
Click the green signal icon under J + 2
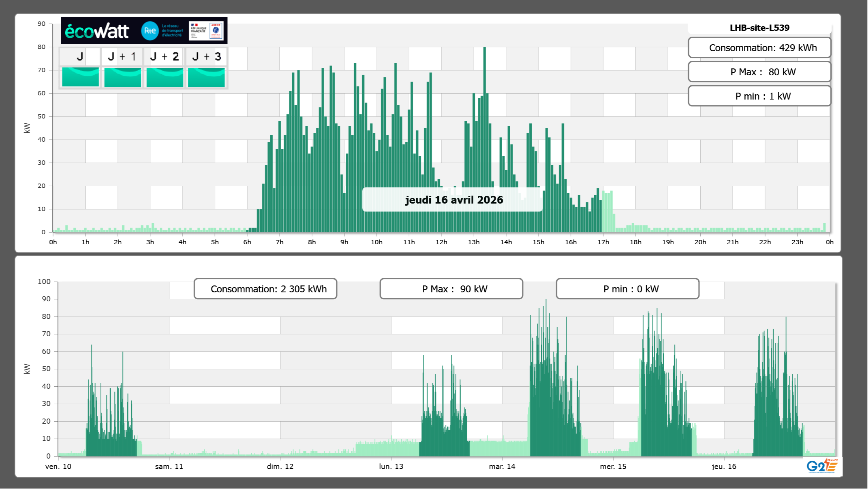pos(165,77)
